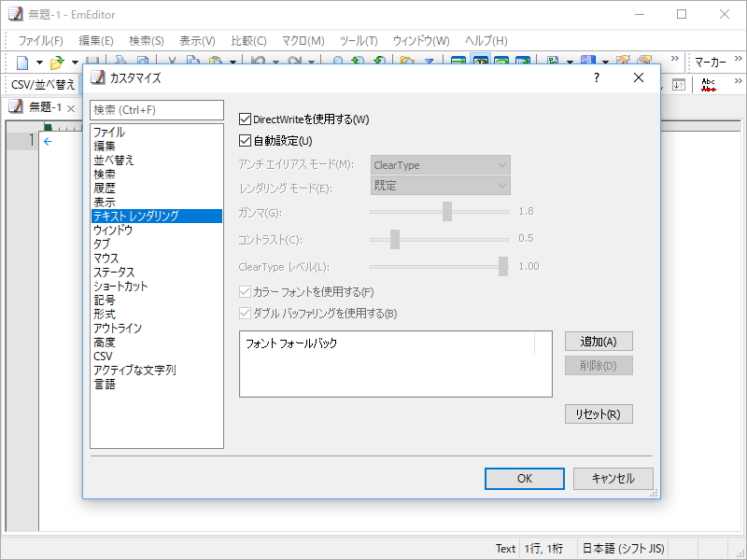Open the 表示(V) menu

[197, 41]
